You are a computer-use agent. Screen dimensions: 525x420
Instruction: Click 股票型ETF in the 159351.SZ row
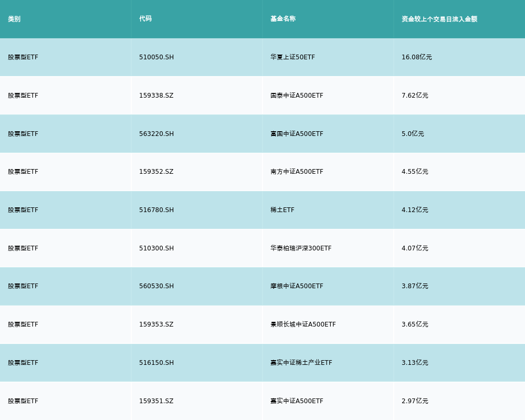[23, 401]
